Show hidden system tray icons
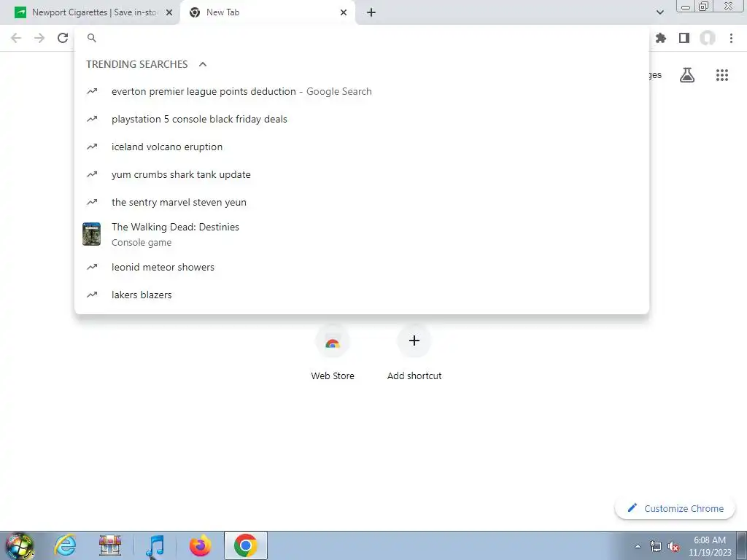The image size is (747, 560). point(638,546)
